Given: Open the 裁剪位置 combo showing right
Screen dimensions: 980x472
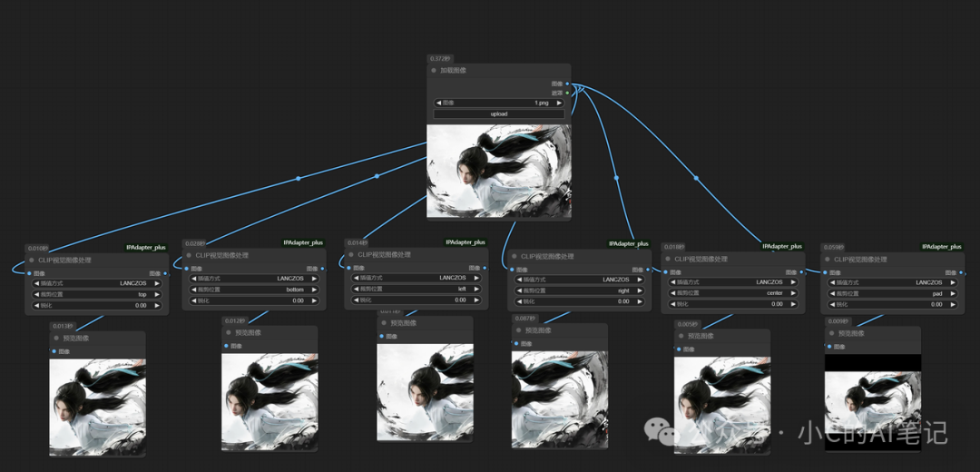Looking at the screenshot, I should [579, 290].
